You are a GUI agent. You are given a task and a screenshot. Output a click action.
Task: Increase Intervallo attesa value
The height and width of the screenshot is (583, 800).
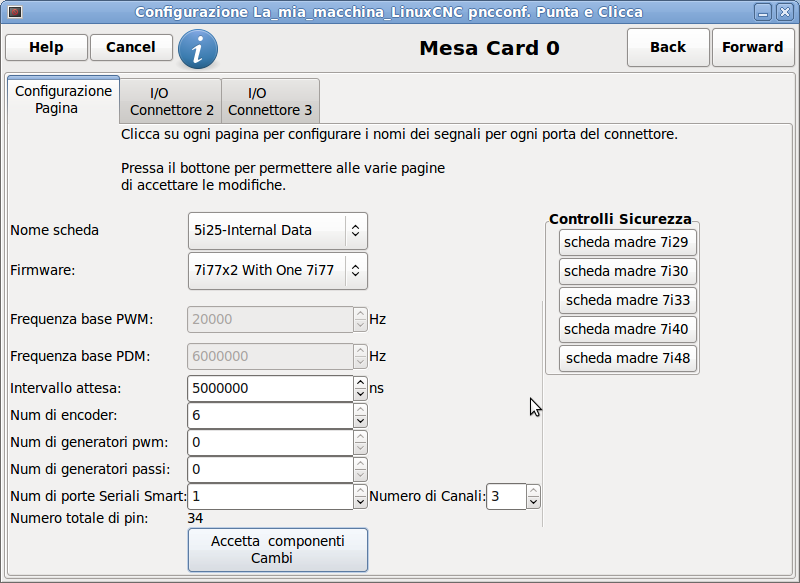tap(360, 383)
